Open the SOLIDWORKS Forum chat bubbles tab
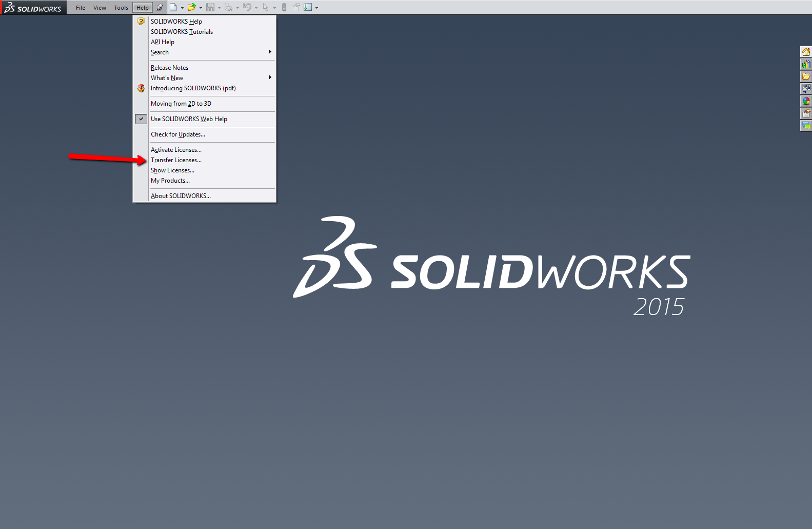This screenshot has width=812, height=529. click(806, 126)
